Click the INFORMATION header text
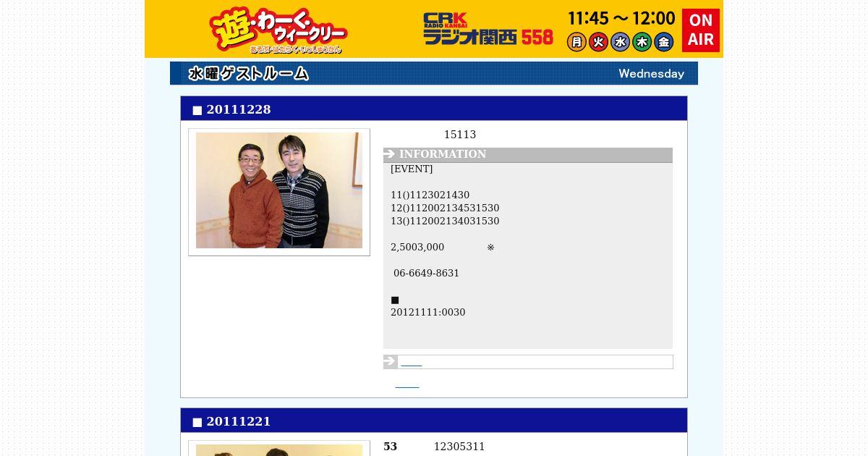Viewport: 868px width, 456px height. click(443, 154)
